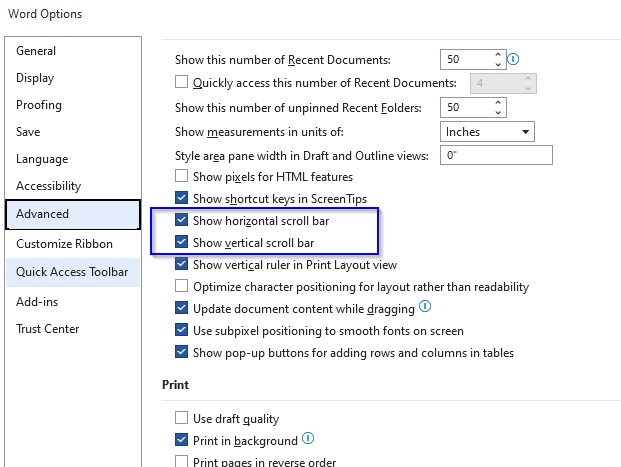Check Use draft quality option
The height and width of the screenshot is (467, 621).
point(182,418)
